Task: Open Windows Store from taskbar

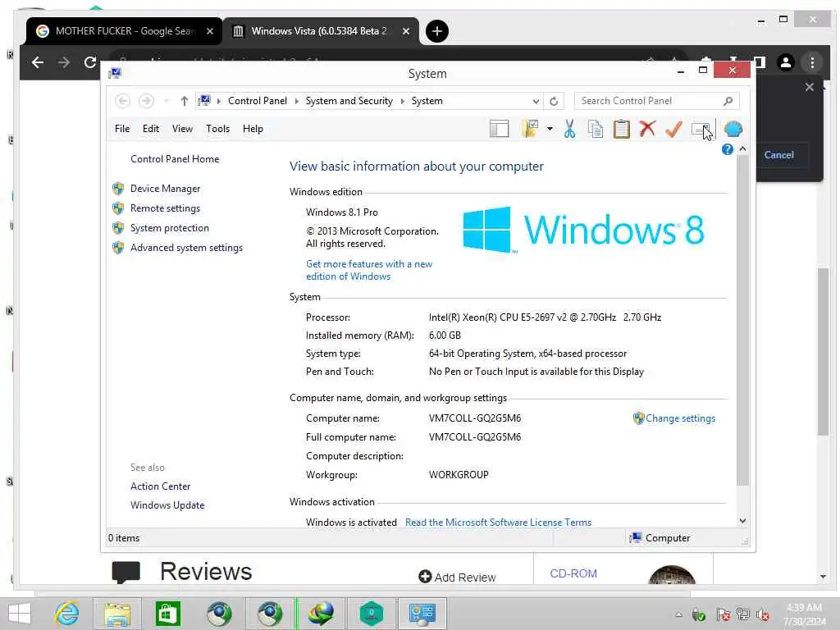Action: (167, 614)
